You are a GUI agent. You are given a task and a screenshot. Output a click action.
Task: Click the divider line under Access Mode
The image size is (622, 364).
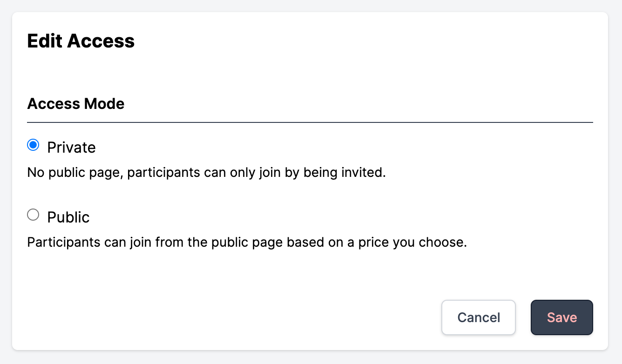click(310, 121)
